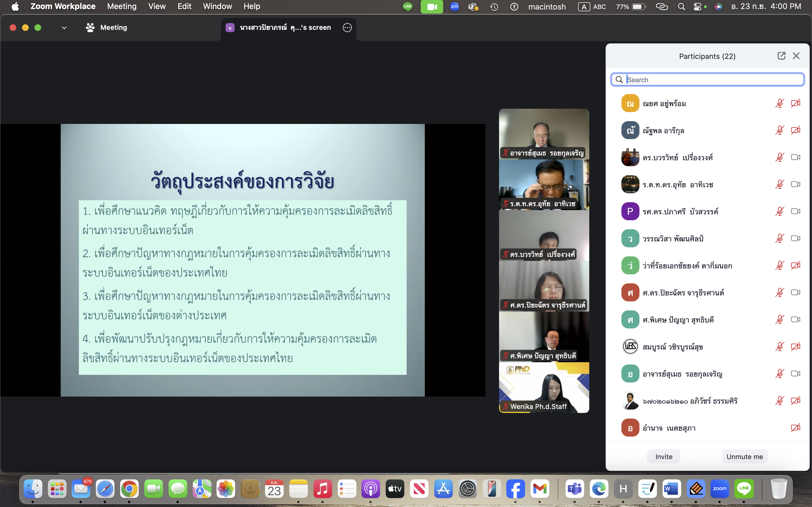Click the microphone icon for ณยศ อยู่พร้อม
The width and height of the screenshot is (812, 507).
point(780,103)
